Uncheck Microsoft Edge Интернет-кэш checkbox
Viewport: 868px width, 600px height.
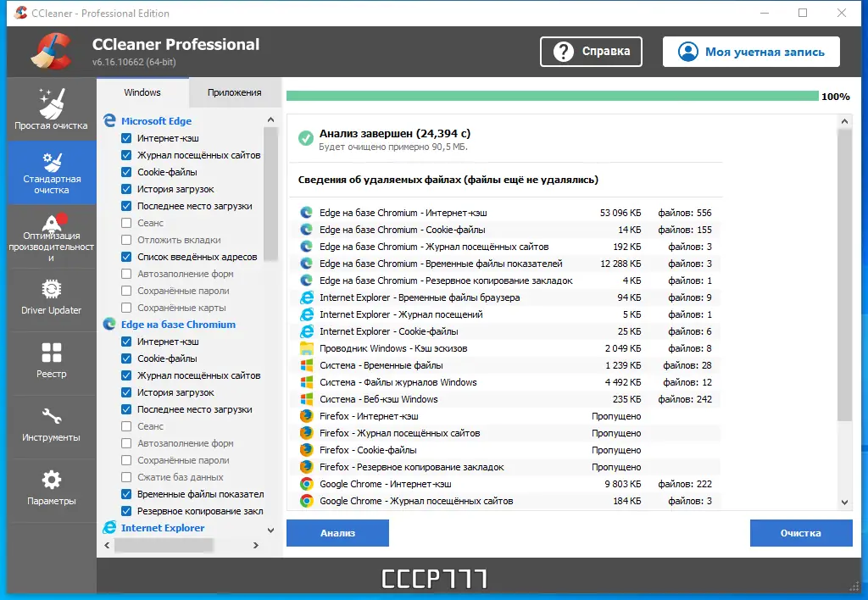(x=126, y=138)
